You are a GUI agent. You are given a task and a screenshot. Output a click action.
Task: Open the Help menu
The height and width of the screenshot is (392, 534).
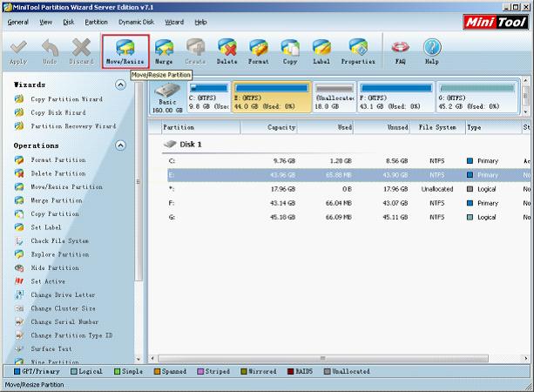pyautogui.click(x=200, y=22)
